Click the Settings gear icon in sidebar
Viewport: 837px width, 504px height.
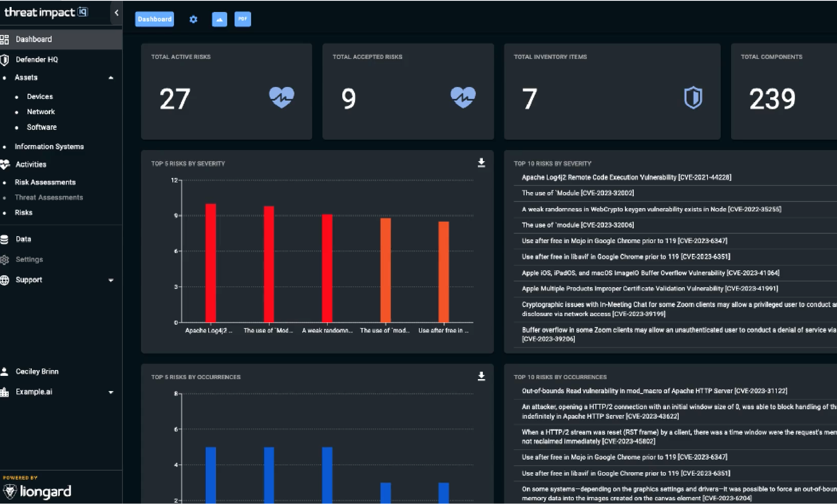(x=5, y=260)
